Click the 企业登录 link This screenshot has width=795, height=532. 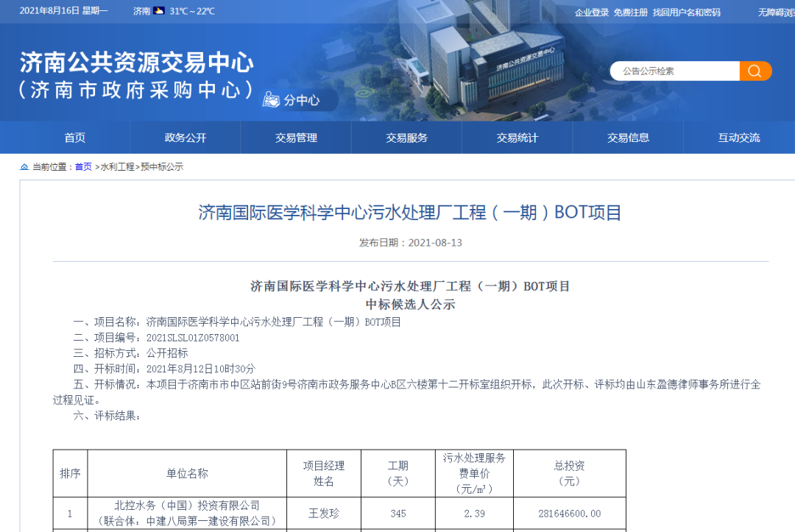592,13
